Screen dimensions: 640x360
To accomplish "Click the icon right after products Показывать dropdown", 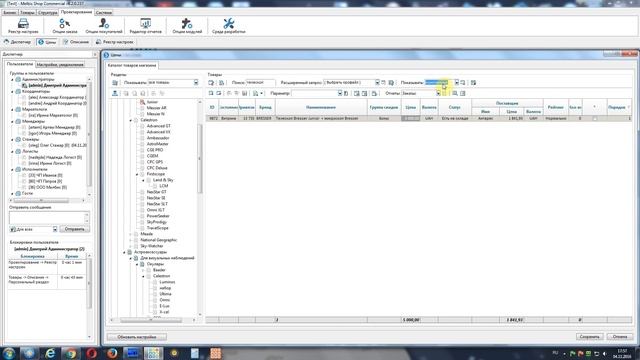I will pyautogui.click(x=463, y=83).
